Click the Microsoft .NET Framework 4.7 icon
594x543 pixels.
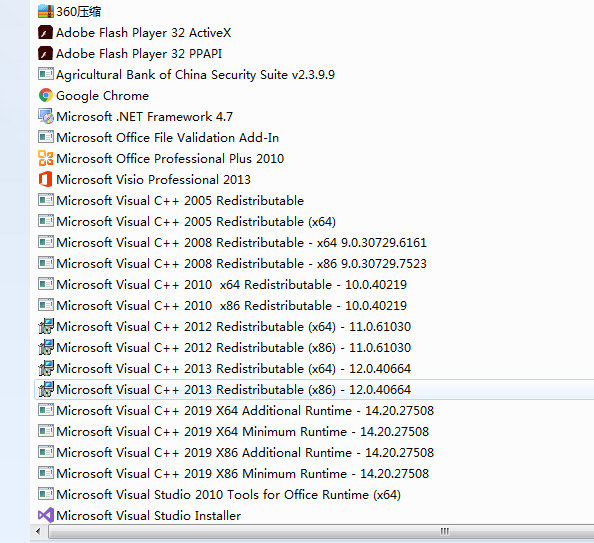[x=46, y=116]
